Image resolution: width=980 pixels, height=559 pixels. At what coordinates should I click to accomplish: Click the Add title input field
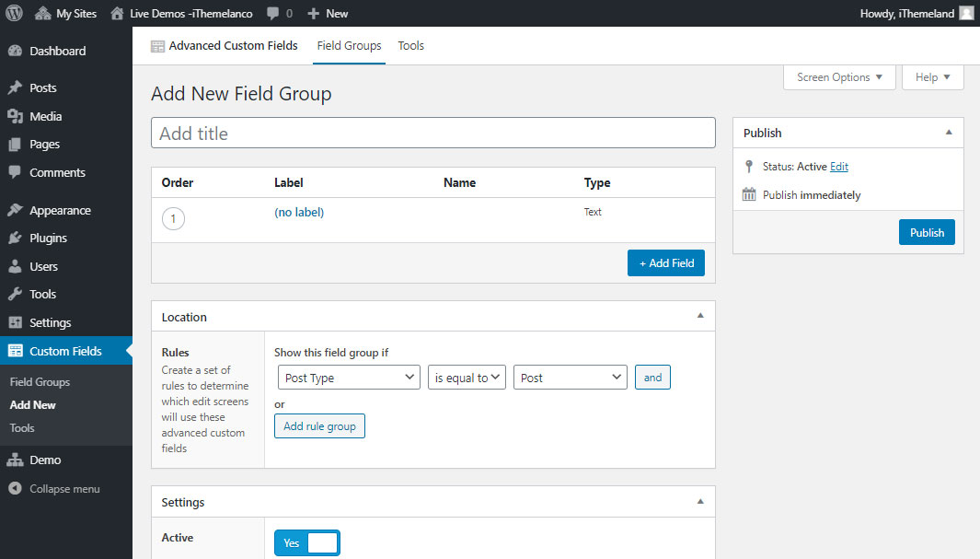(433, 134)
